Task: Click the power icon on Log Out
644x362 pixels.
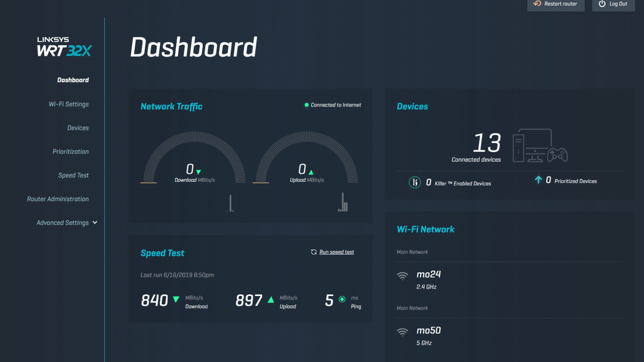Action: point(602,4)
